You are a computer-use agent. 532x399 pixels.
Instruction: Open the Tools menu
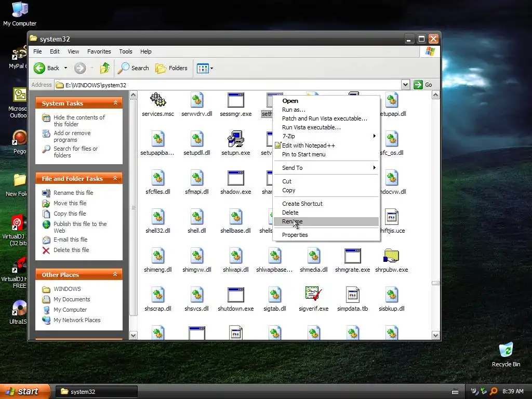point(126,51)
